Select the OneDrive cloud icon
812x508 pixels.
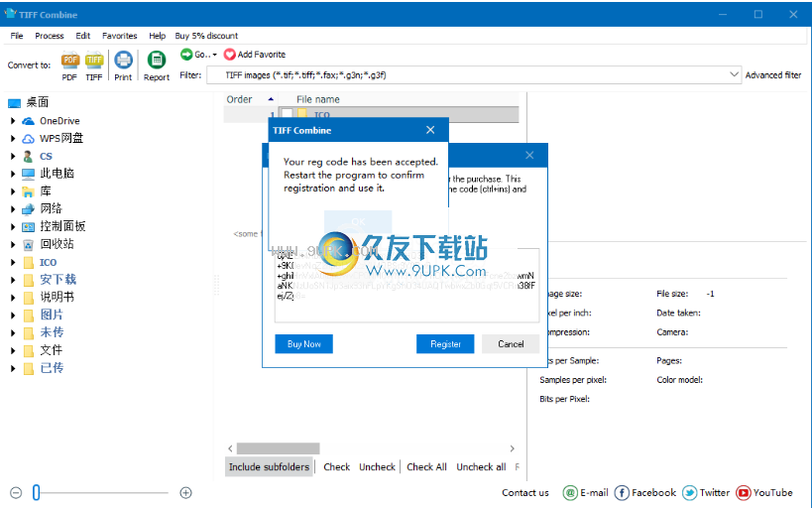[x=28, y=121]
